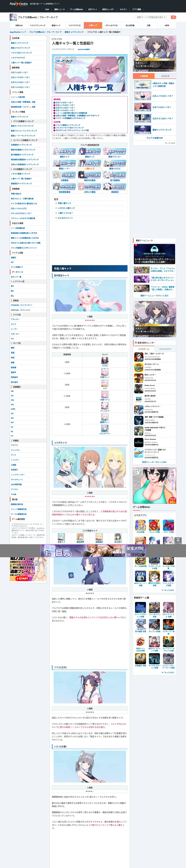186x868 pixels.
Task: Open ゲーム攻略wiki in top menu
Action: 76,9
